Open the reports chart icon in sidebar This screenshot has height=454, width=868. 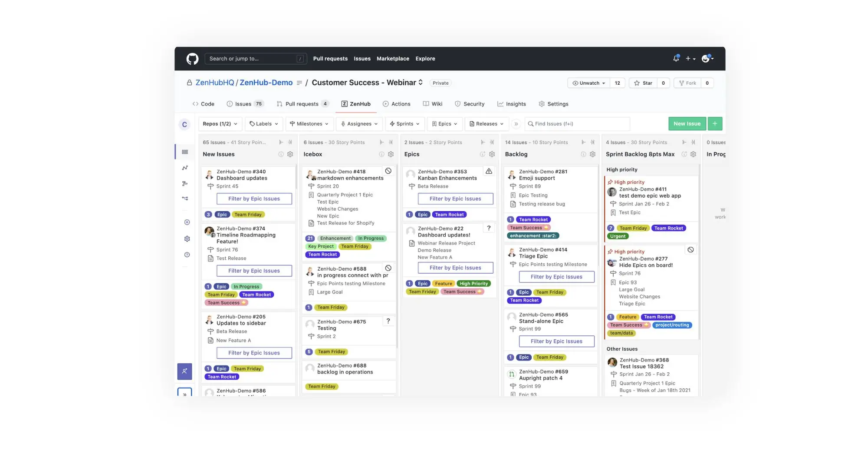coord(185,168)
